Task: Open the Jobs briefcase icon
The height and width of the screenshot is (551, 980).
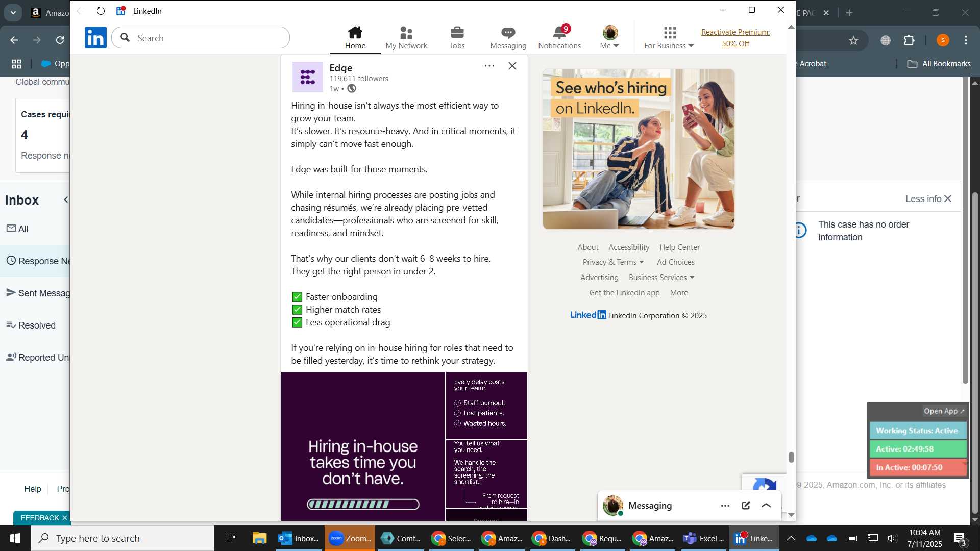Action: point(457,38)
